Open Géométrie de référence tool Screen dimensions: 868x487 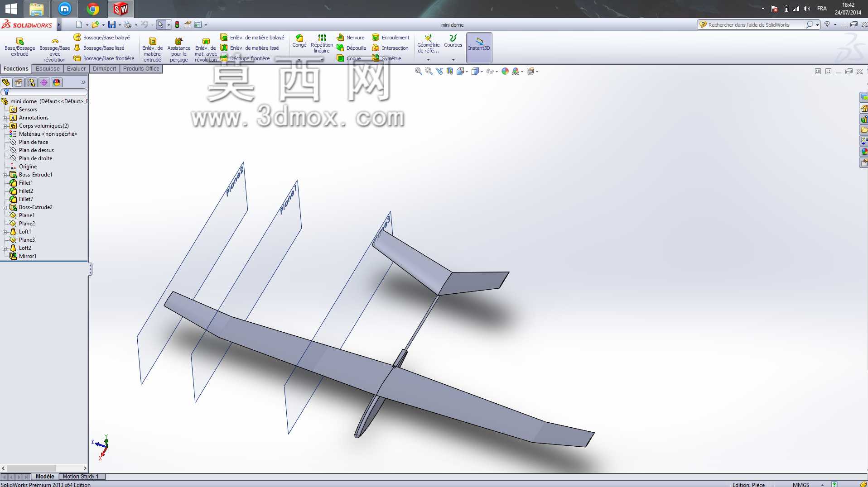click(x=428, y=44)
